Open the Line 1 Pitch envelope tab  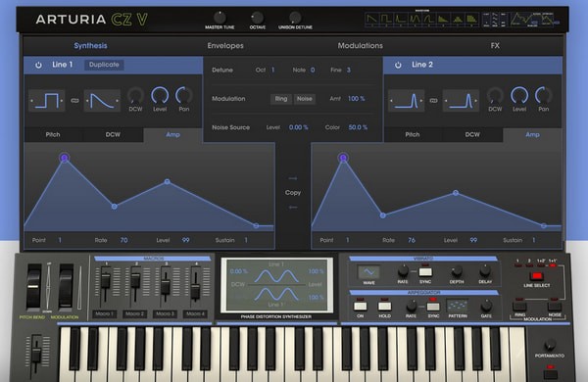pyautogui.click(x=53, y=134)
